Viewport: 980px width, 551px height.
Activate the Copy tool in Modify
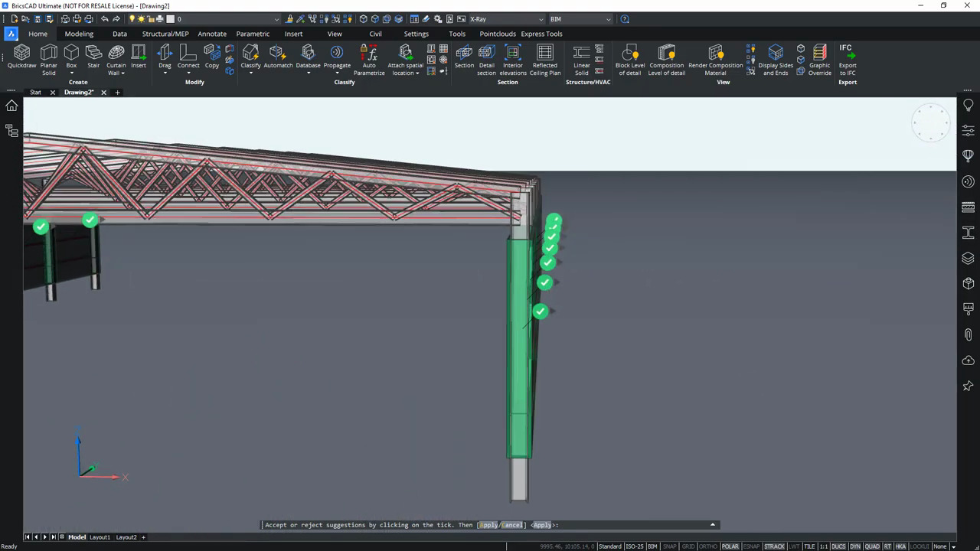212,58
